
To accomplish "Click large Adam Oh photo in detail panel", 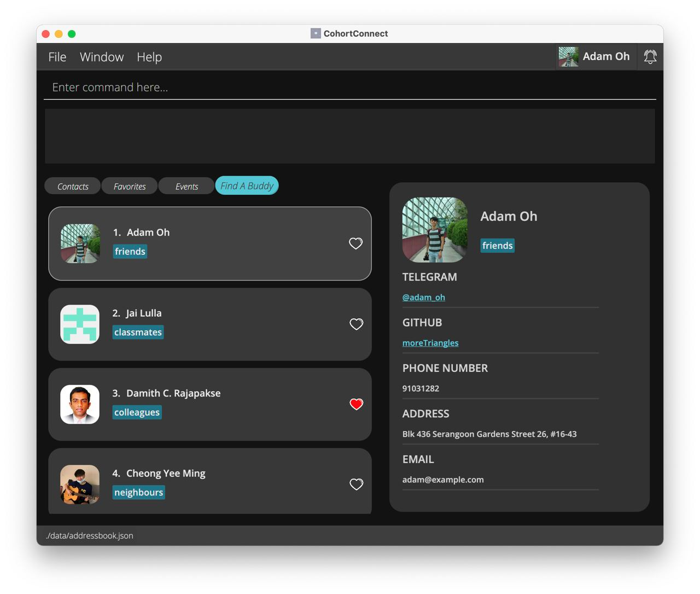I will [x=435, y=230].
